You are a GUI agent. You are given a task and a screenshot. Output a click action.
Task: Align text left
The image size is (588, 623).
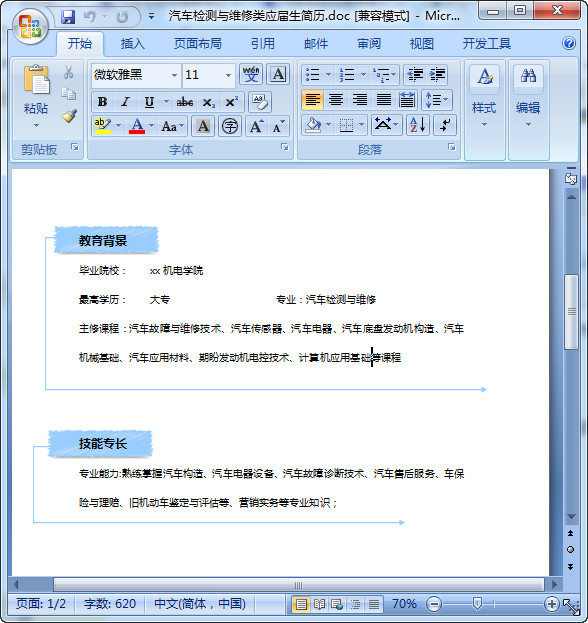[312, 100]
